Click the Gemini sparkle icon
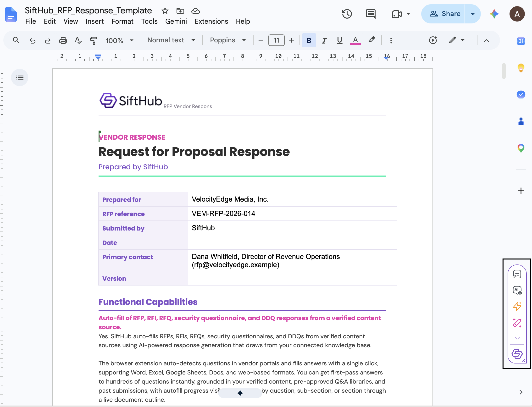The image size is (532, 407). pos(494,14)
